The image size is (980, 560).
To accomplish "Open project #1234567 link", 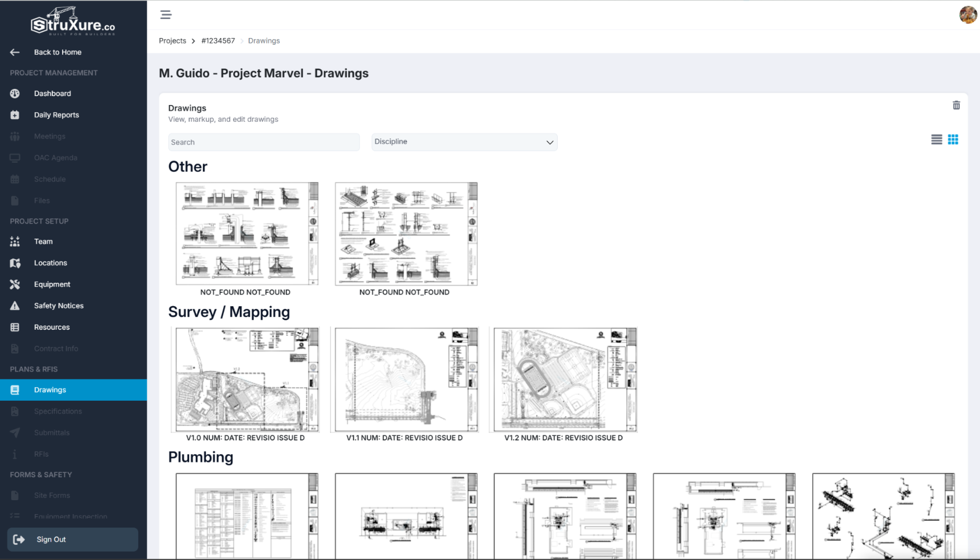I will click(218, 40).
